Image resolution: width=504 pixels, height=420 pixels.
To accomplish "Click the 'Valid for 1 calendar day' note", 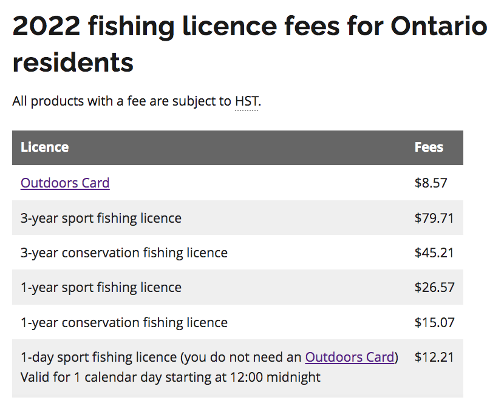I will 170,377.
